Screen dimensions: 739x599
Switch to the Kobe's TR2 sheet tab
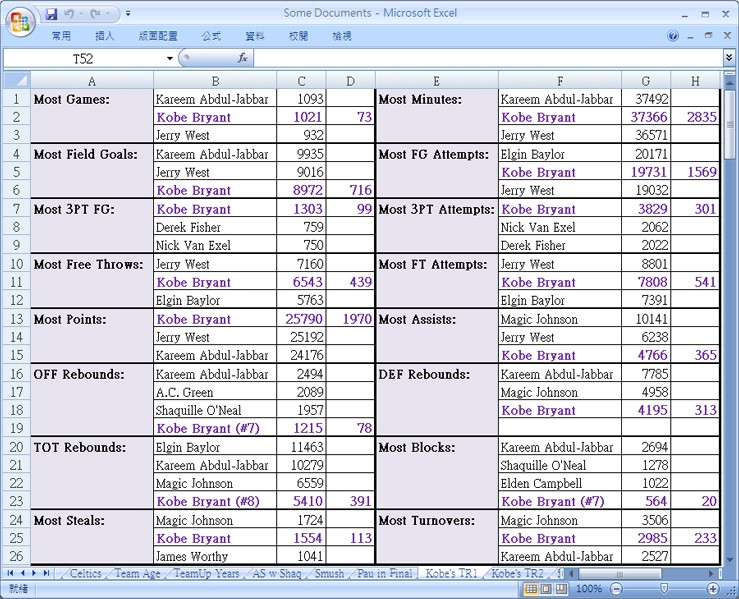(517, 574)
